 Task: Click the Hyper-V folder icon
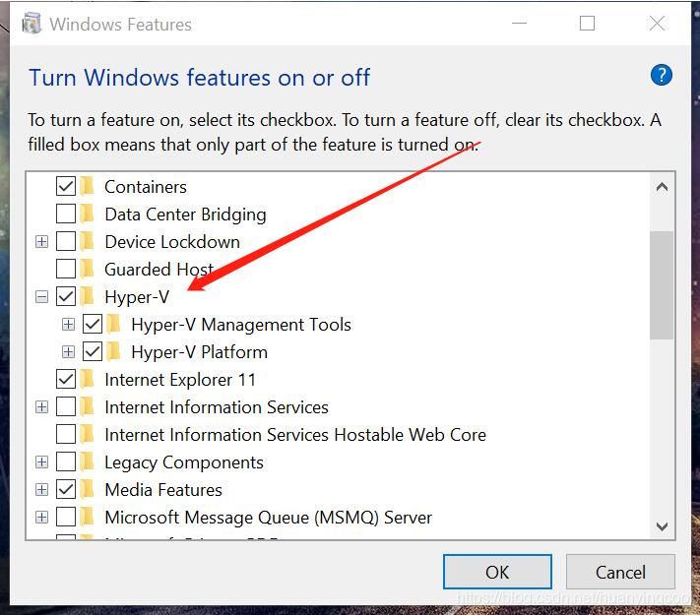click(x=89, y=296)
